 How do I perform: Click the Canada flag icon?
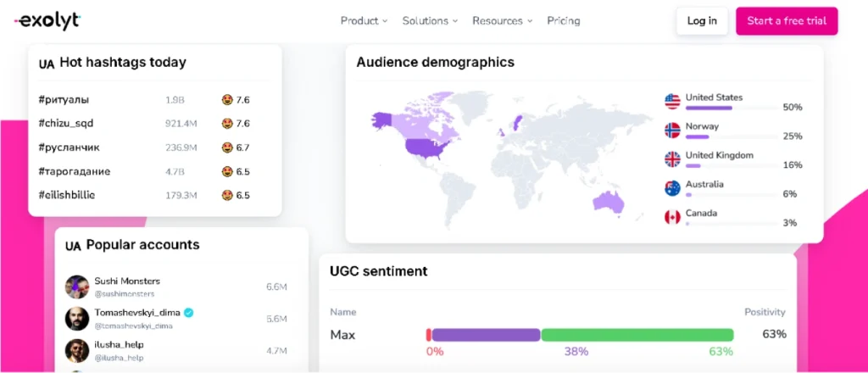pyautogui.click(x=672, y=217)
